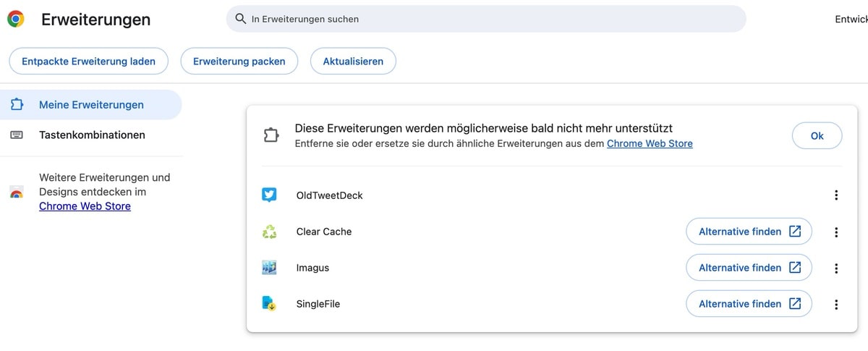
Task: Click the keyboard icon next to Tastenkombinationen
Action: (x=17, y=135)
